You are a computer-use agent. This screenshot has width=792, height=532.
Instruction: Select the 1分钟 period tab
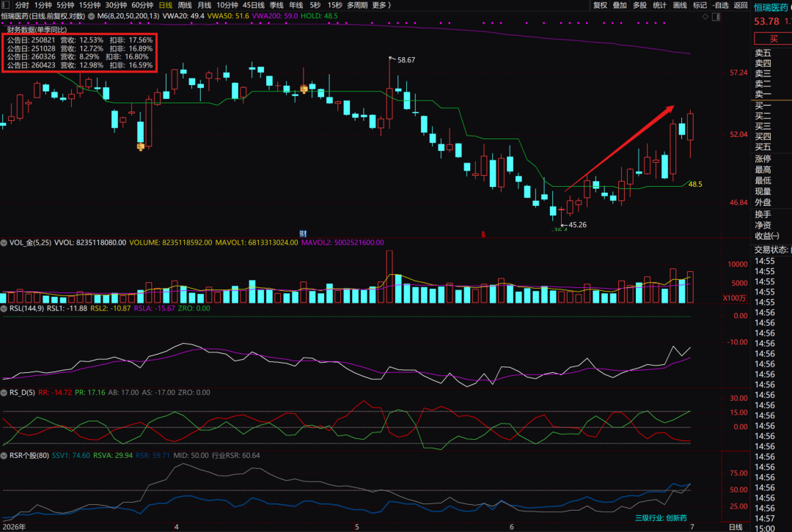43,5
